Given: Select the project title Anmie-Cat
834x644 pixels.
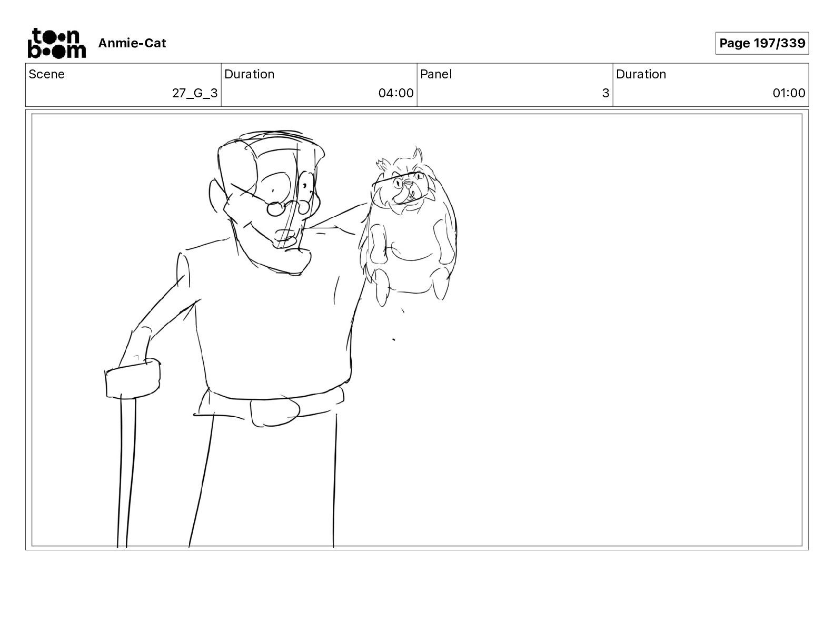Looking at the screenshot, I should [x=132, y=43].
